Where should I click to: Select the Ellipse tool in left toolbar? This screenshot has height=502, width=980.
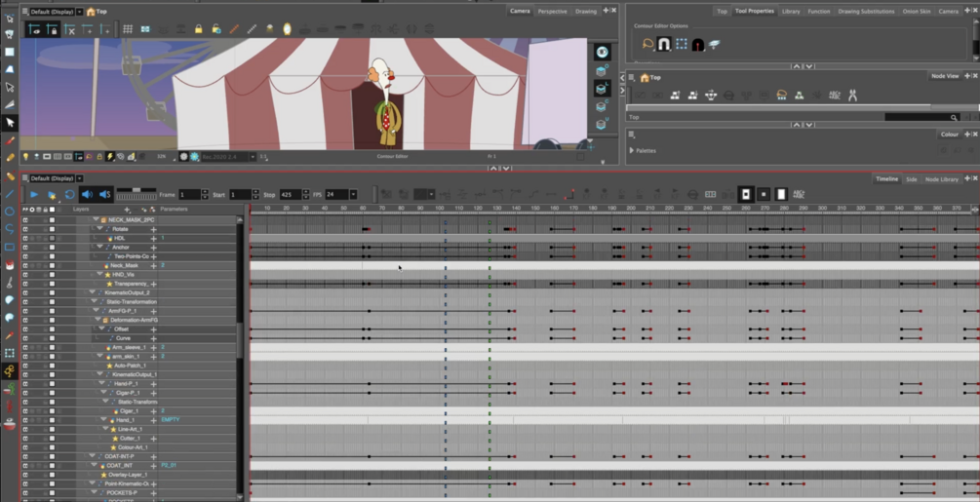10,212
